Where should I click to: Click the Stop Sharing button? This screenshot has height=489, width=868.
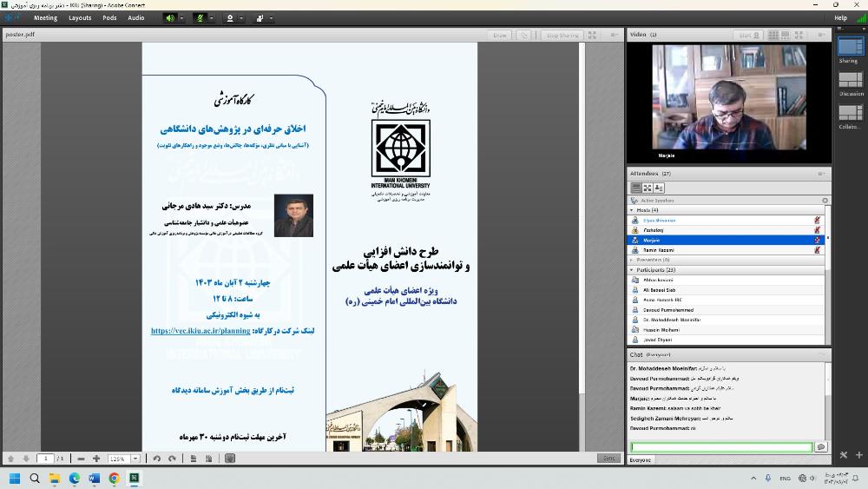562,36
